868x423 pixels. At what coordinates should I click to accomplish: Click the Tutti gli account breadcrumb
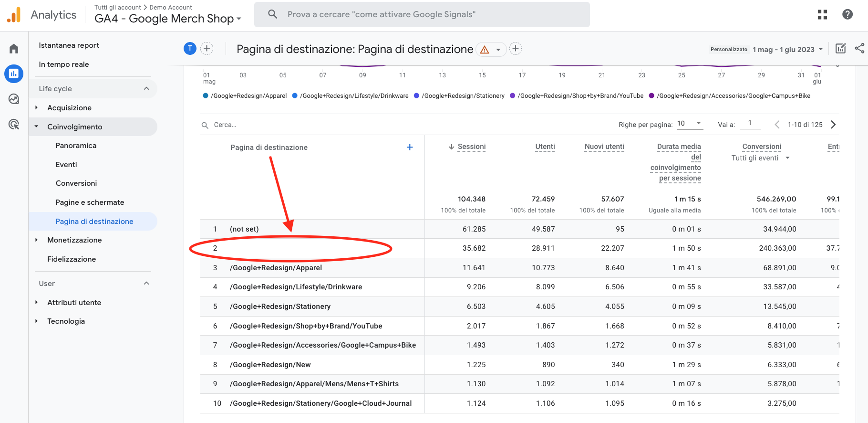(118, 7)
